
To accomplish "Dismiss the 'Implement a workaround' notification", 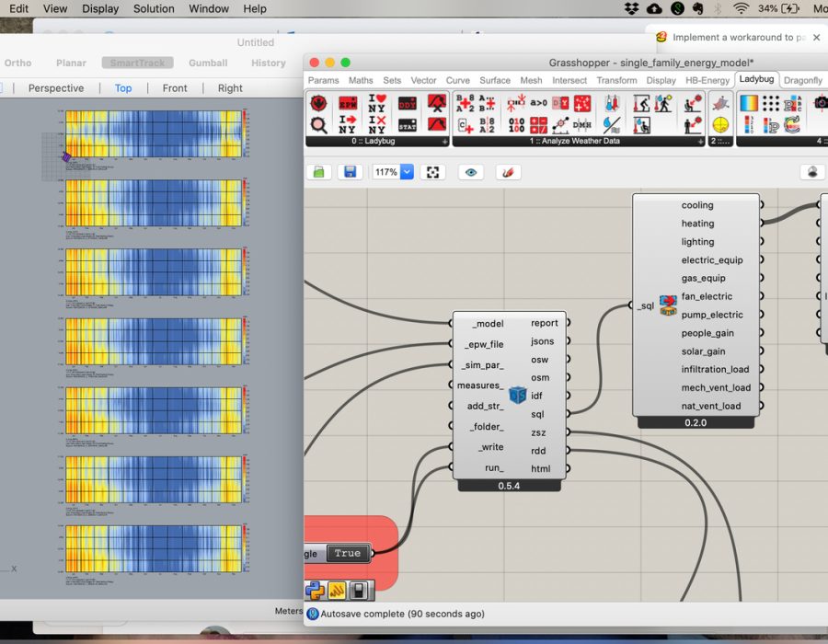I will [x=816, y=38].
